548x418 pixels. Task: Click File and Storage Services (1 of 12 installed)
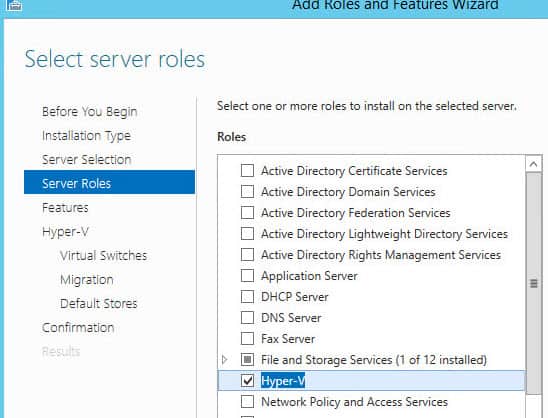click(x=374, y=360)
